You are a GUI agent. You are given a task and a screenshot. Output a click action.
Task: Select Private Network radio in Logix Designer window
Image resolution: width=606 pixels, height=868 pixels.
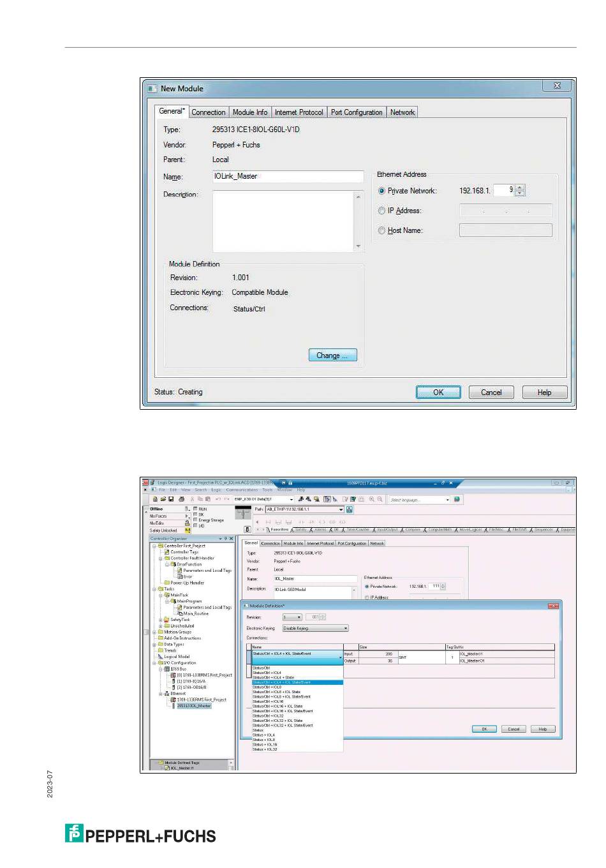pos(367,586)
